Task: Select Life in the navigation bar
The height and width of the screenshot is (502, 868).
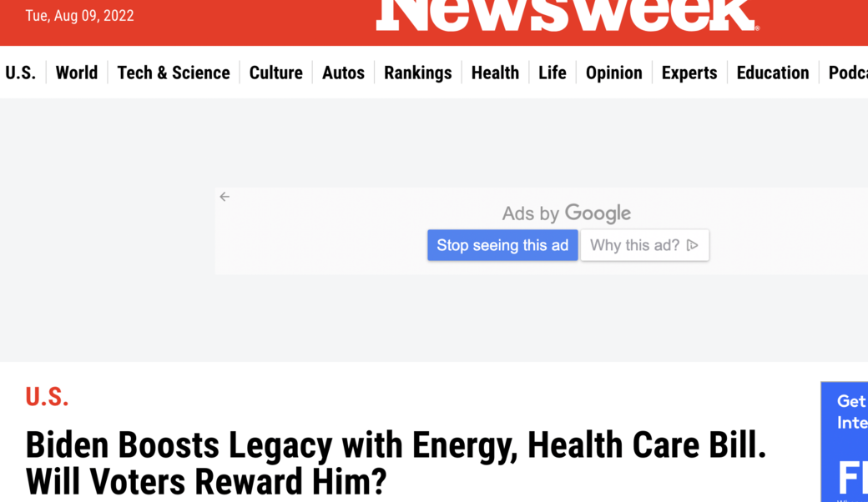Action: click(552, 73)
